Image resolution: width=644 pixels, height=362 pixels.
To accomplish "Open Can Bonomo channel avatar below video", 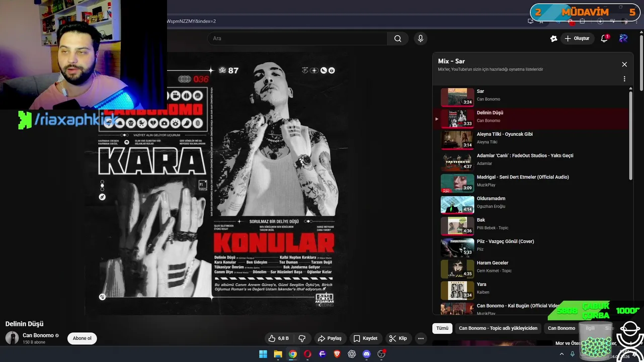I will pos(12,338).
